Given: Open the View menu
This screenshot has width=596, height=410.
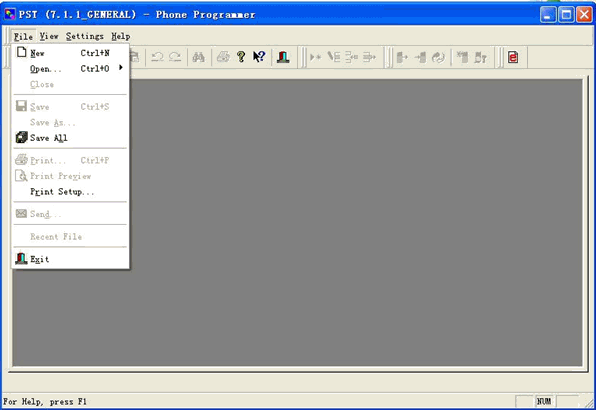Looking at the screenshot, I should [49, 36].
